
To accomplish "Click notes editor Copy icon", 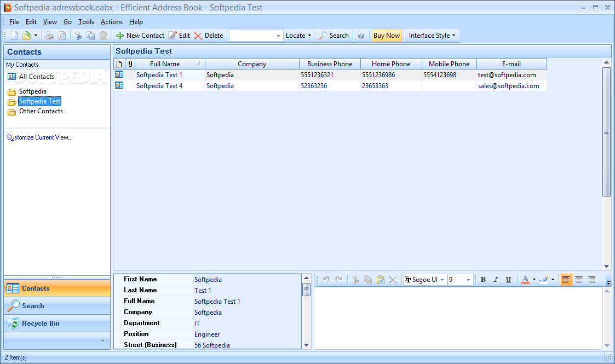I will pos(368,280).
